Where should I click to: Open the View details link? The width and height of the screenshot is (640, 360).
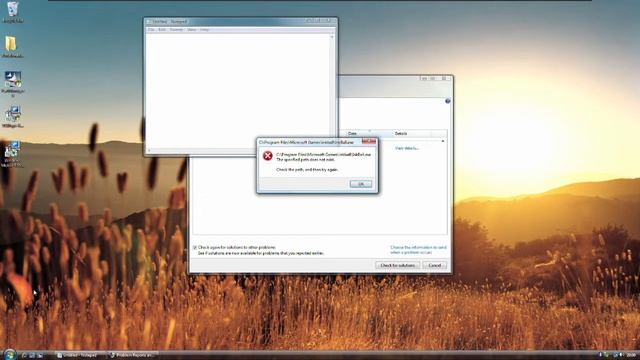(x=407, y=148)
